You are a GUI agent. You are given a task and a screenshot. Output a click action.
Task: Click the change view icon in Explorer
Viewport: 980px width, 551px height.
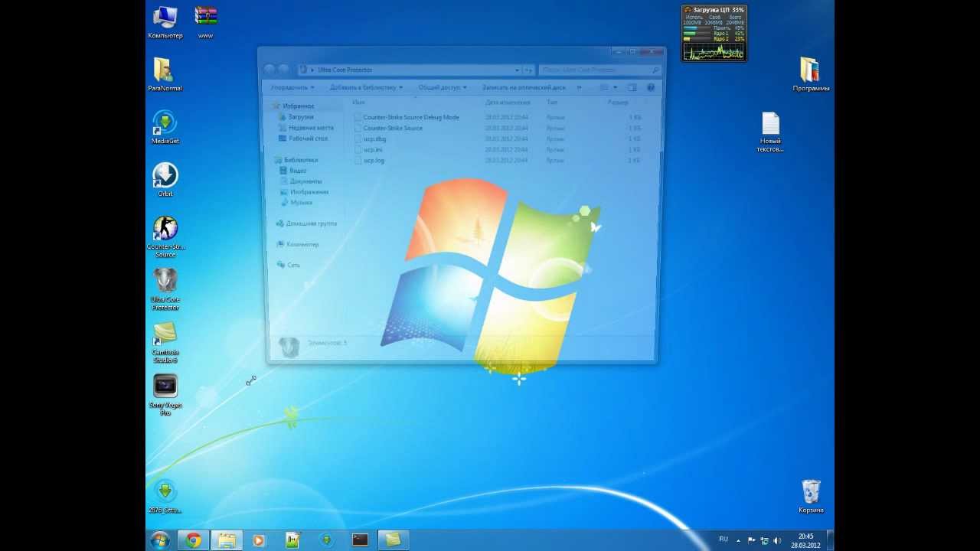604,87
